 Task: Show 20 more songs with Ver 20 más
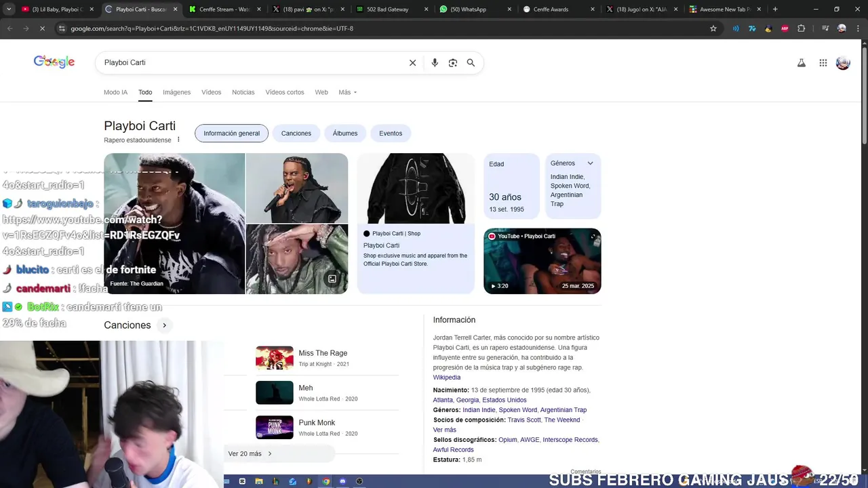click(x=279, y=453)
